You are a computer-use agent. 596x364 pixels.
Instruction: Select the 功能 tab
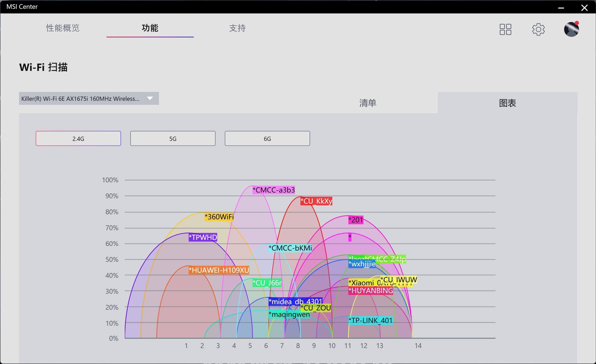click(150, 28)
